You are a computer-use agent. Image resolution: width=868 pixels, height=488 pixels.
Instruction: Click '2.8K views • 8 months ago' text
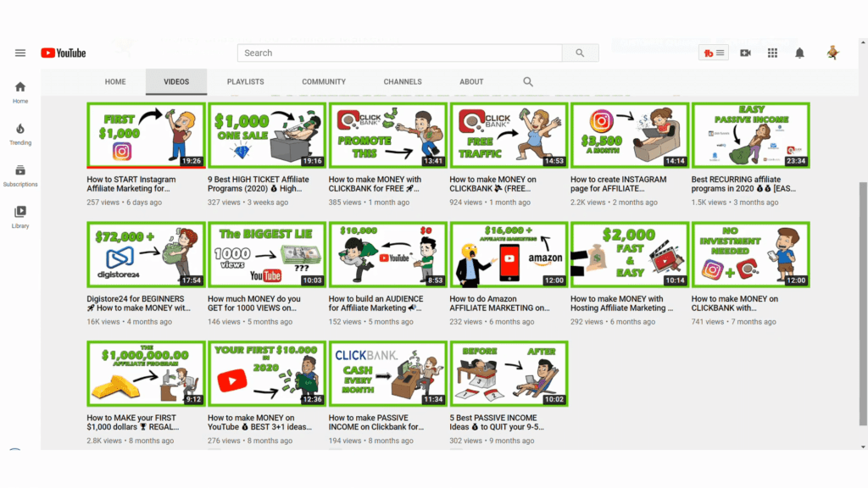[130, 441]
